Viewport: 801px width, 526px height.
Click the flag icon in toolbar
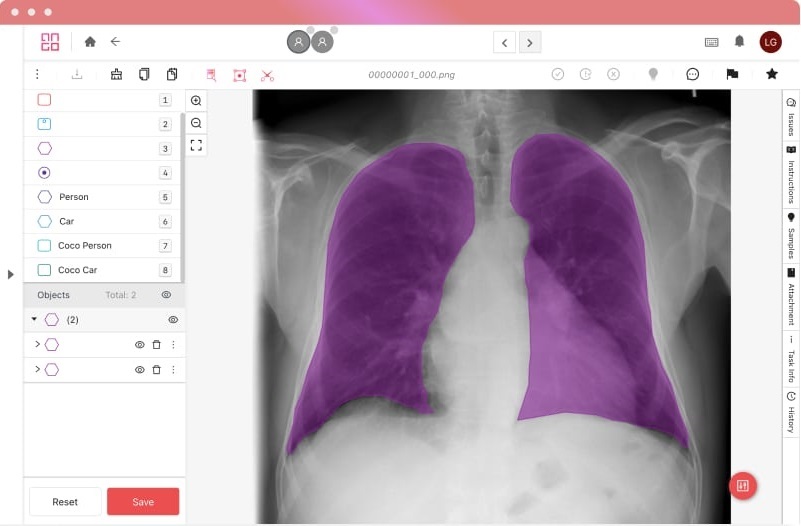pyautogui.click(x=732, y=74)
